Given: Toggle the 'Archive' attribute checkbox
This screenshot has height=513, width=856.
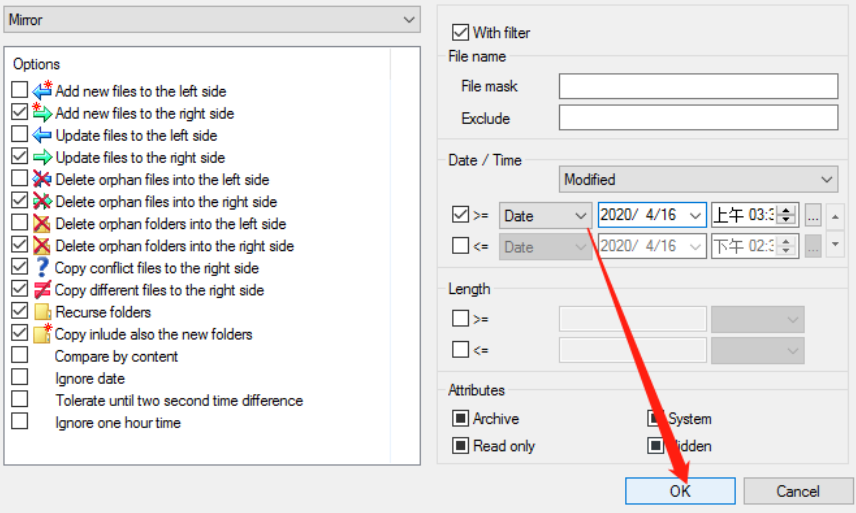Looking at the screenshot, I should [460, 419].
